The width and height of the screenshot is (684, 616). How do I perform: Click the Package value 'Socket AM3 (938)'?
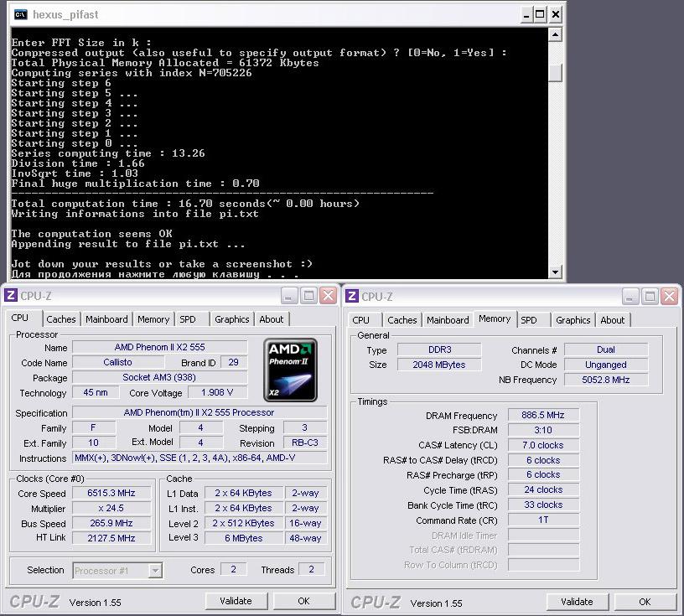(x=159, y=377)
